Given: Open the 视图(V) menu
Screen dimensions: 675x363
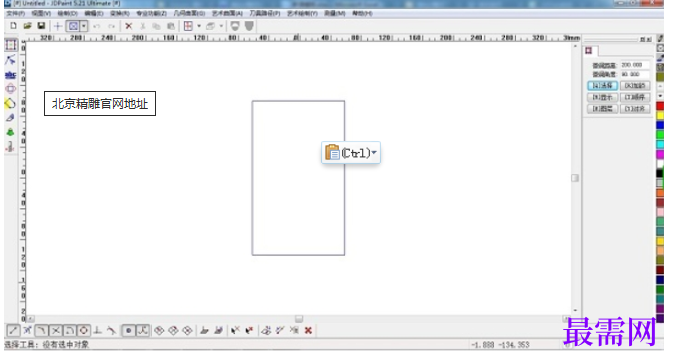Looking at the screenshot, I should tap(41, 13).
